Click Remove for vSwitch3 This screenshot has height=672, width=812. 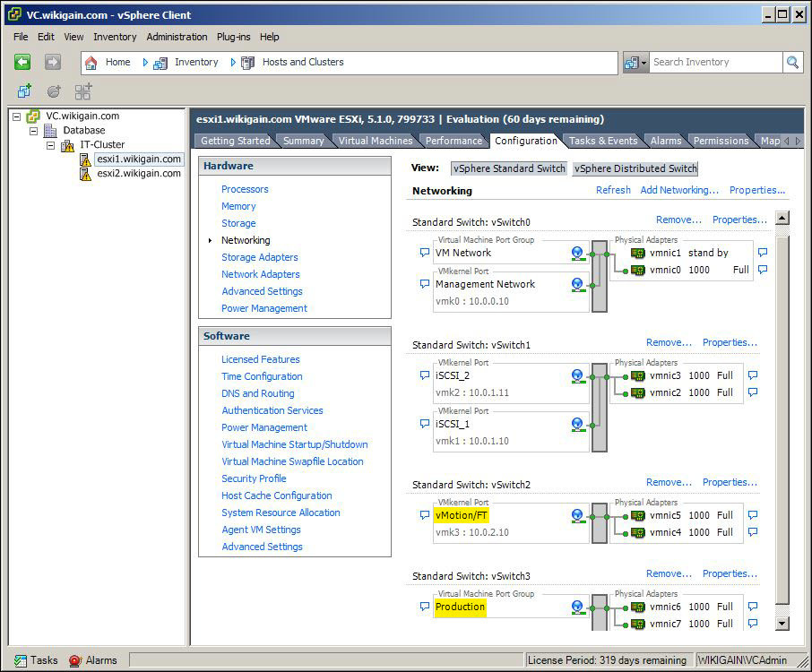point(669,573)
